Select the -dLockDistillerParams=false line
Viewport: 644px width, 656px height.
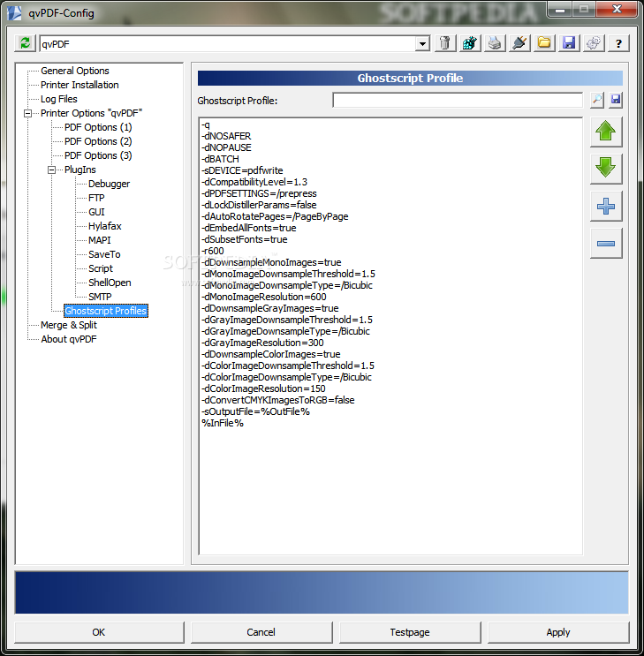point(259,205)
